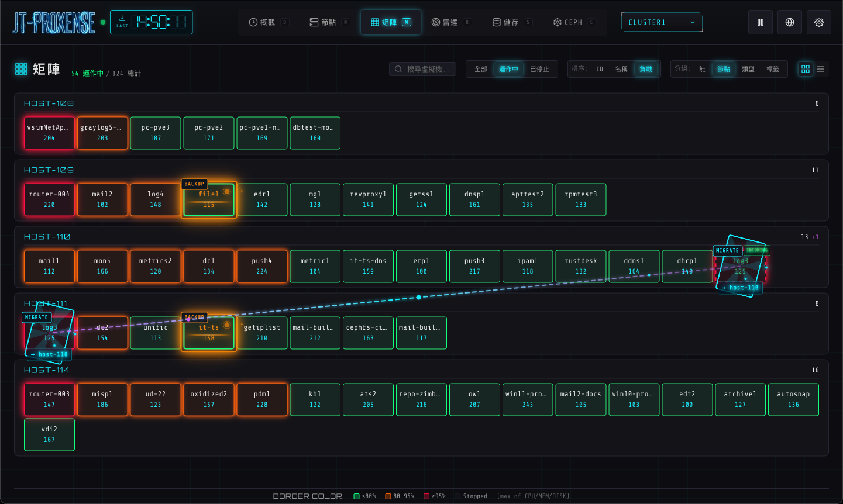This screenshot has height=504, width=843.
Task: Select VM card cephfs-ci... 163
Action: pyautogui.click(x=368, y=333)
